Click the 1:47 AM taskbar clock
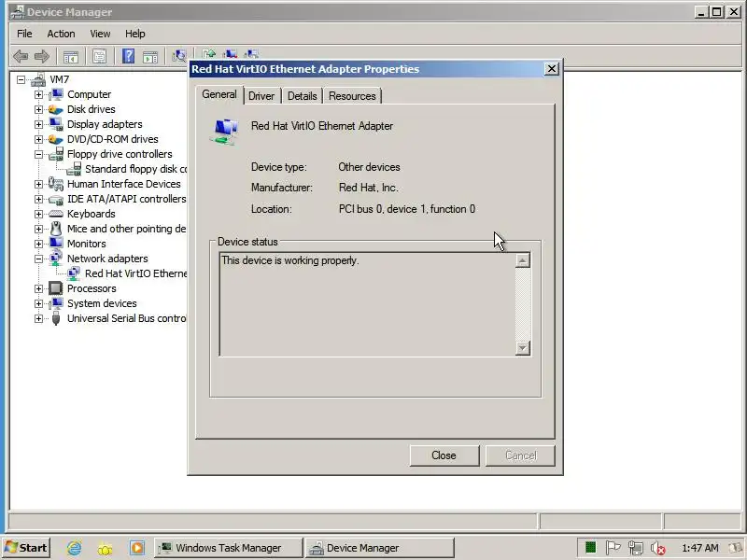 (699, 548)
